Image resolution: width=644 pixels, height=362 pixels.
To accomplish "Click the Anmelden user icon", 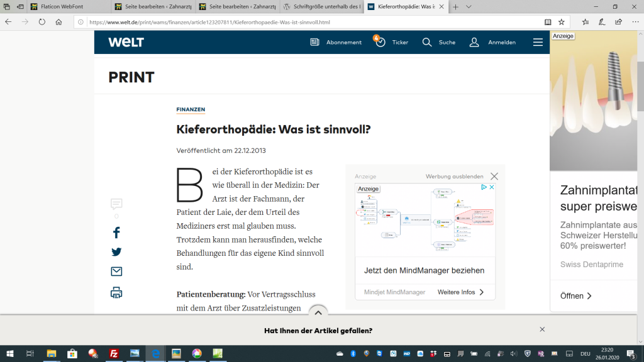I will (474, 42).
